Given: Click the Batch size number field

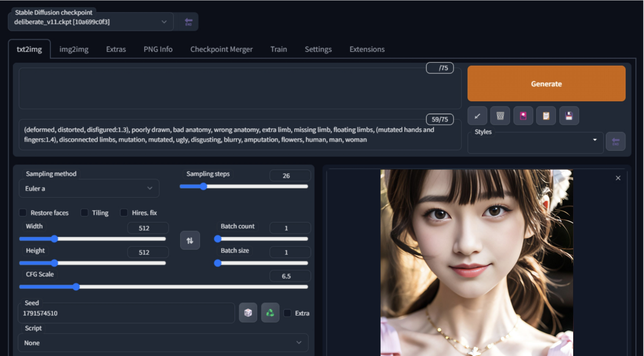Looking at the screenshot, I should [290, 252].
